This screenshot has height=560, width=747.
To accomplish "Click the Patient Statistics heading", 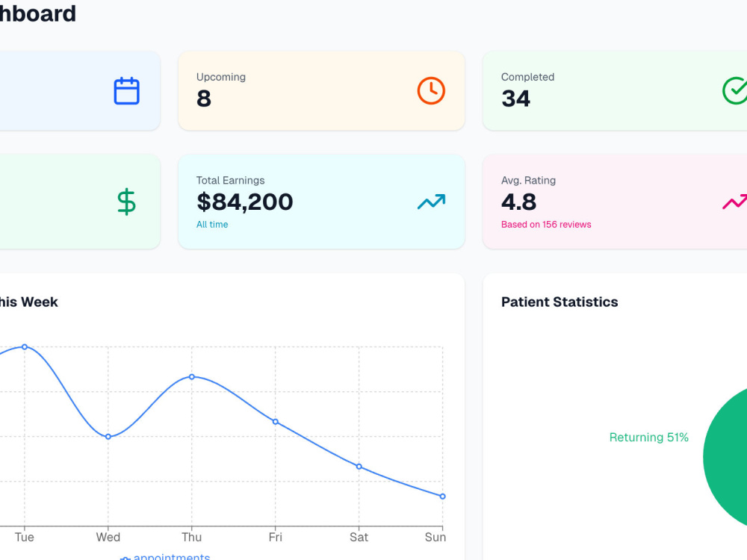I will point(560,302).
